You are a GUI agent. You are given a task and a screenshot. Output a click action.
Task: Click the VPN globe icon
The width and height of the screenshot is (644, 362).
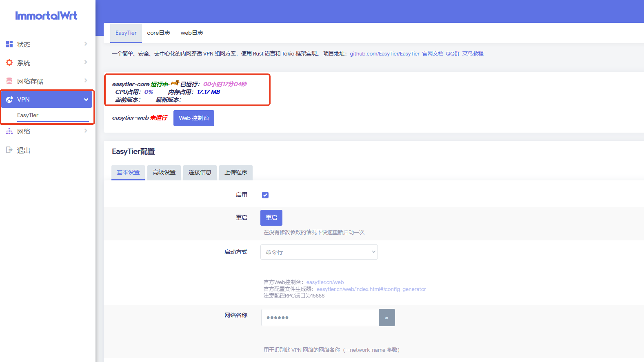pos(9,99)
